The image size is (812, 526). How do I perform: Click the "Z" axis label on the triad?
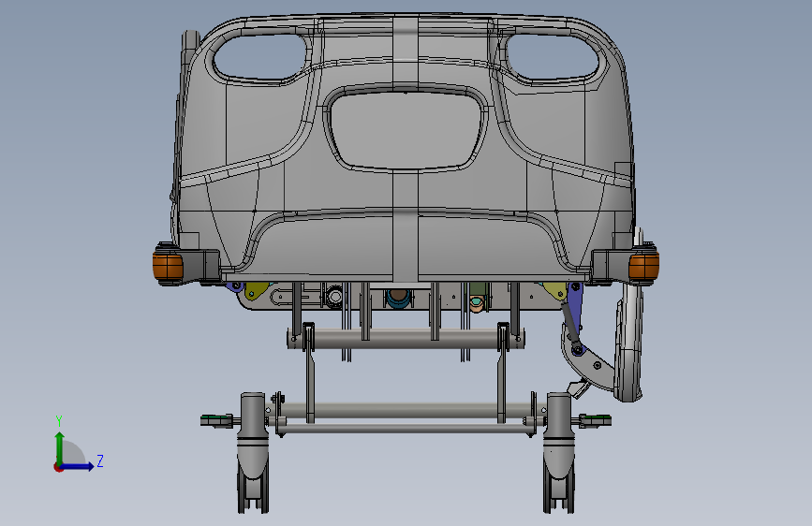pyautogui.click(x=100, y=460)
